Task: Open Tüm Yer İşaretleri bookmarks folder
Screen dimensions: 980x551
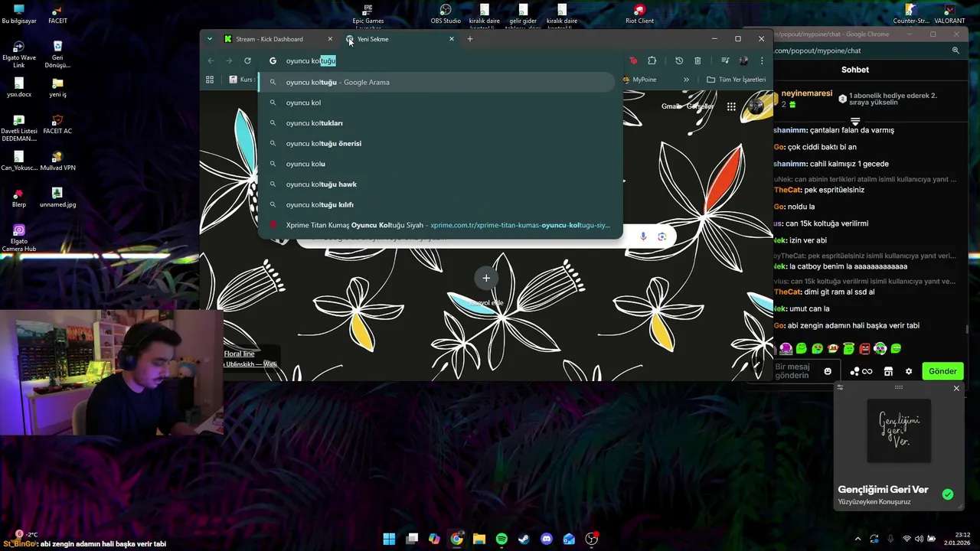Action: [x=736, y=80]
